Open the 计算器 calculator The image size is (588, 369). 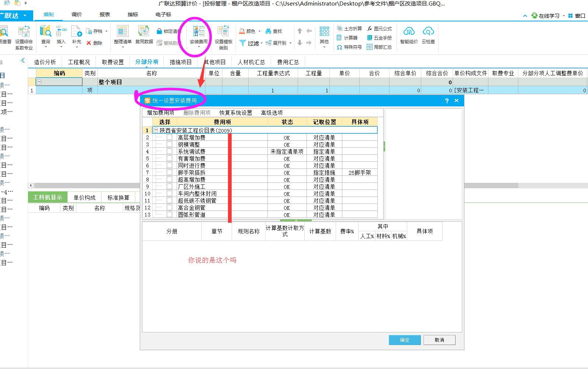pos(347,38)
